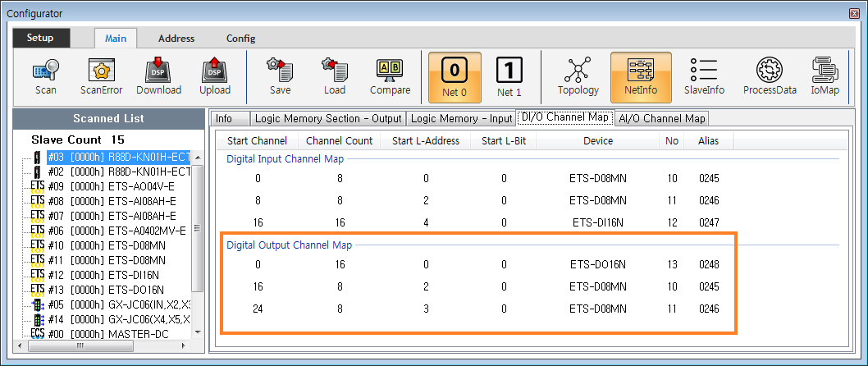Open the AI/O Channel Map tab
The width and height of the screenshot is (868, 366).
point(661,118)
